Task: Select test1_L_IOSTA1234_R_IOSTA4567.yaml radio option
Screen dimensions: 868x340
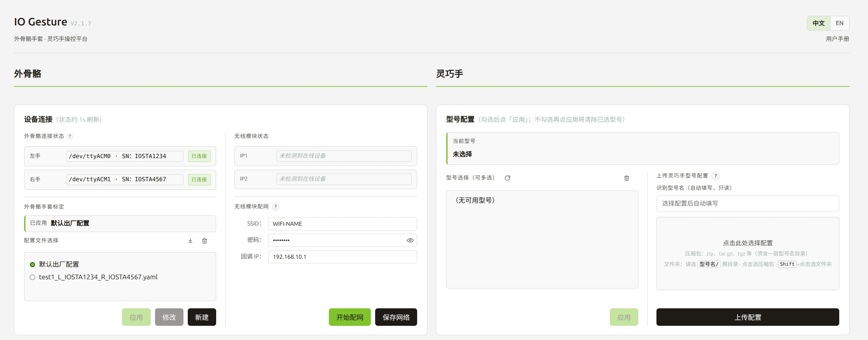Action: (x=32, y=277)
